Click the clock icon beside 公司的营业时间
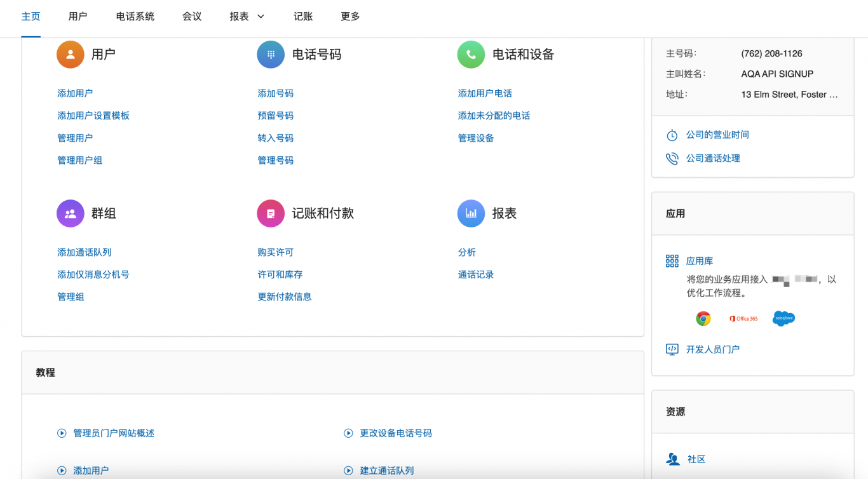The image size is (868, 479). [x=672, y=135]
